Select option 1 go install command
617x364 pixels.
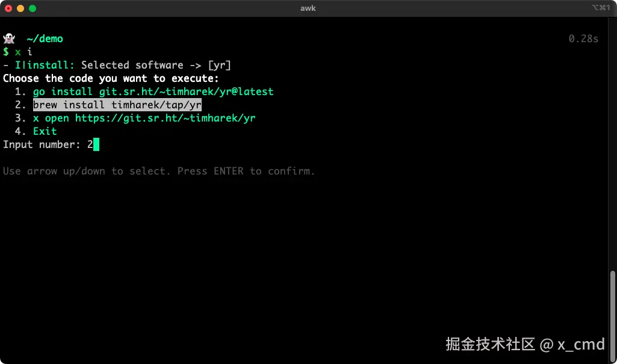click(x=153, y=91)
